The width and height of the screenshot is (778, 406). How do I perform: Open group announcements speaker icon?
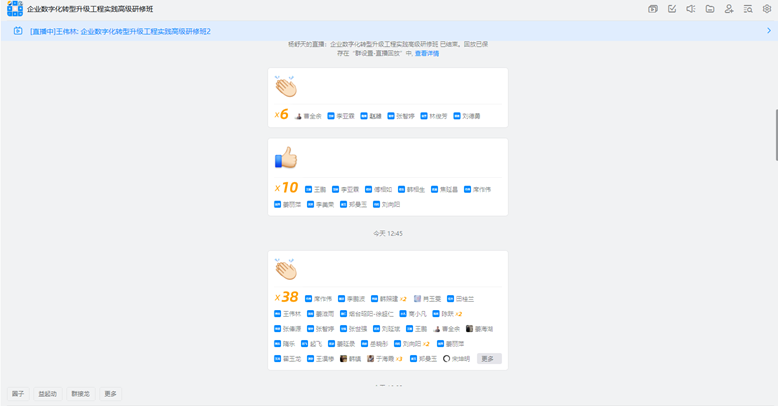click(691, 9)
